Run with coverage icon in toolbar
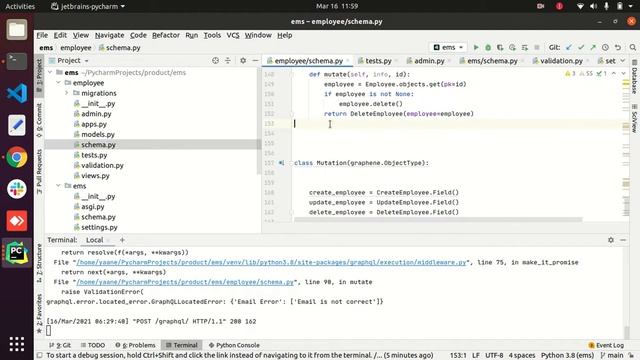The width and height of the screenshot is (640, 360). pyautogui.click(x=500, y=47)
